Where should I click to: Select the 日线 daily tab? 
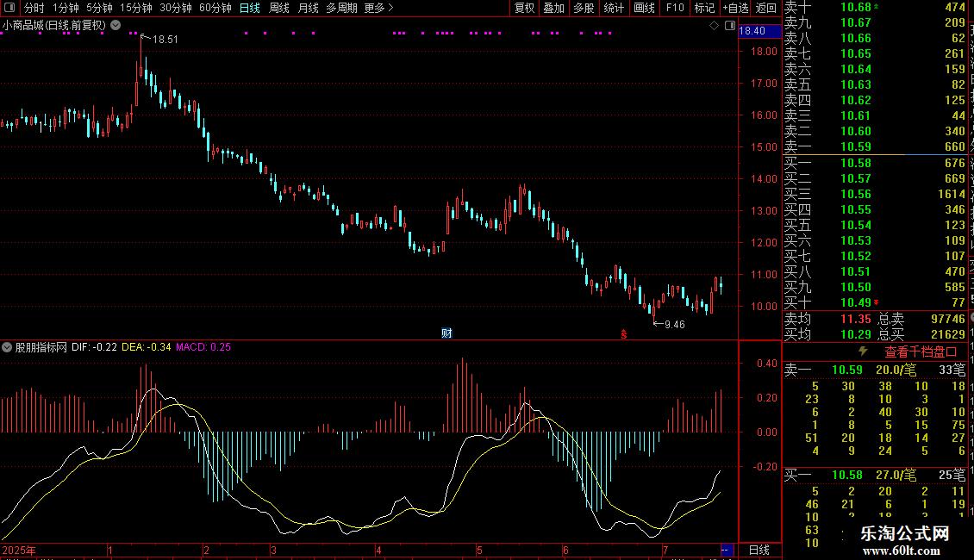coord(250,8)
